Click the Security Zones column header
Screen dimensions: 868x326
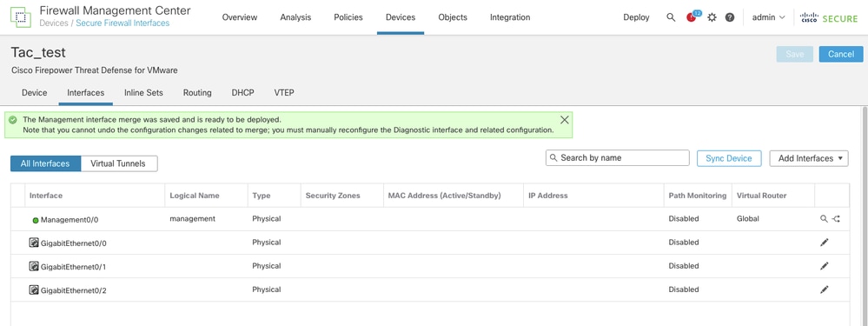tap(333, 196)
